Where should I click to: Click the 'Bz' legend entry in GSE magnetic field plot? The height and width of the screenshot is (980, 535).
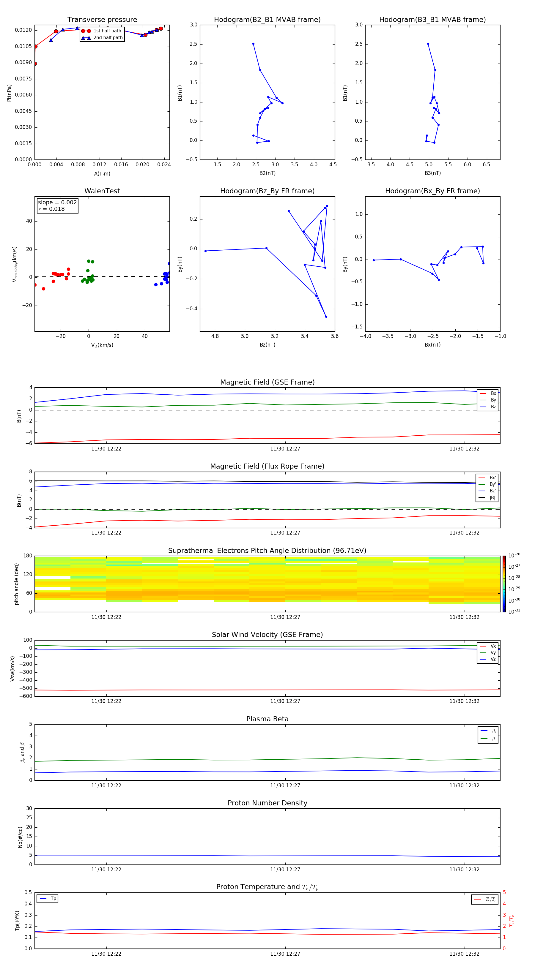[x=488, y=407]
